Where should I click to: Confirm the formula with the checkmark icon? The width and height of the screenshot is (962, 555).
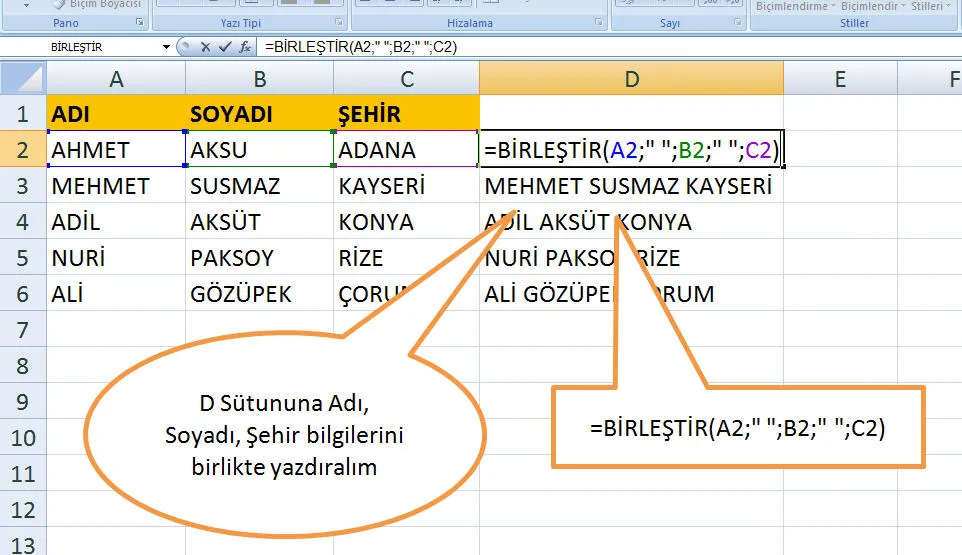[x=224, y=47]
